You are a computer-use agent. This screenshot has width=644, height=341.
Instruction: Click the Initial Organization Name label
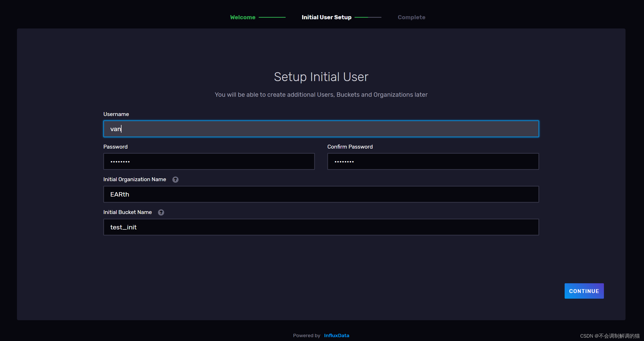[x=135, y=179]
